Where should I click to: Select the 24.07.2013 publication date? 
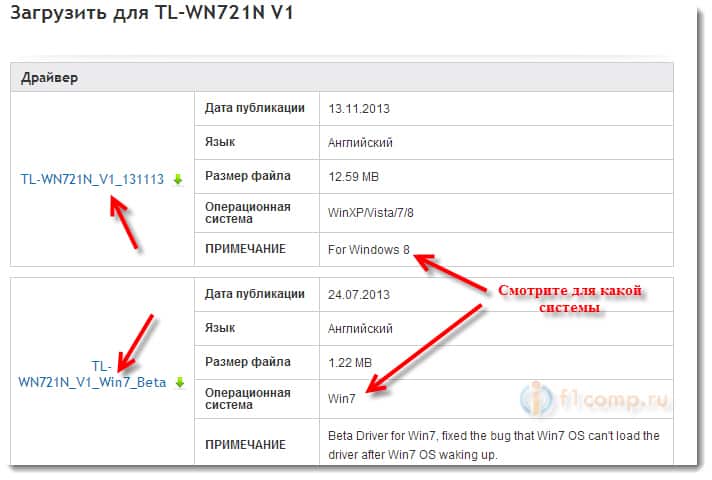coord(359,294)
